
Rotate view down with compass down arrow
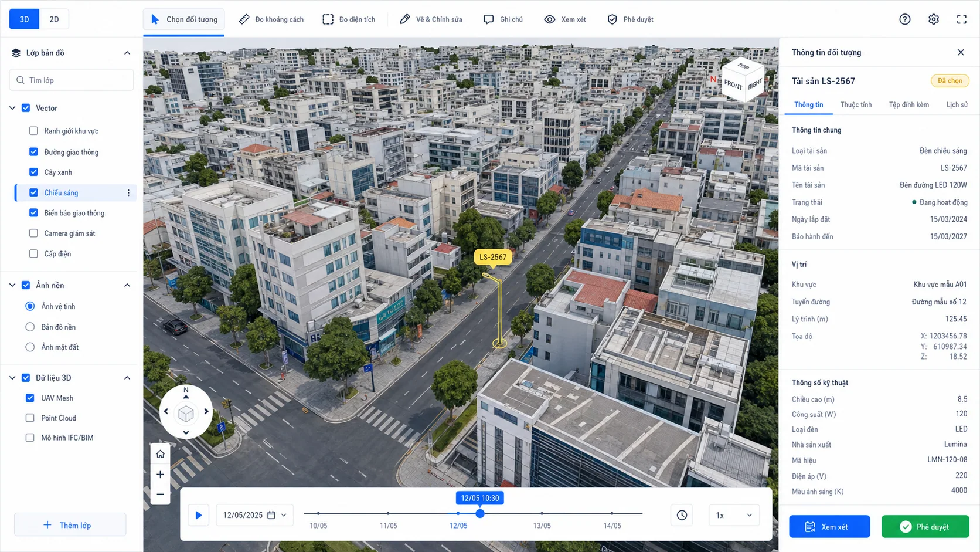(186, 432)
